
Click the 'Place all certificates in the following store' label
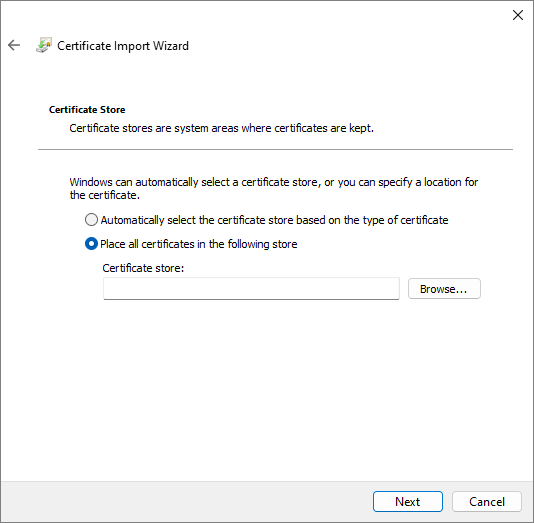199,244
